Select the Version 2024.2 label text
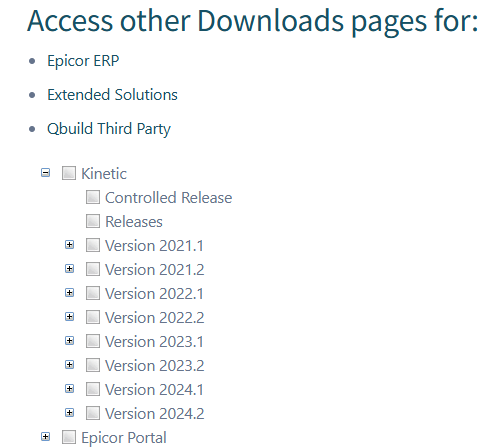The height and width of the screenshot is (447, 489). pos(154,414)
